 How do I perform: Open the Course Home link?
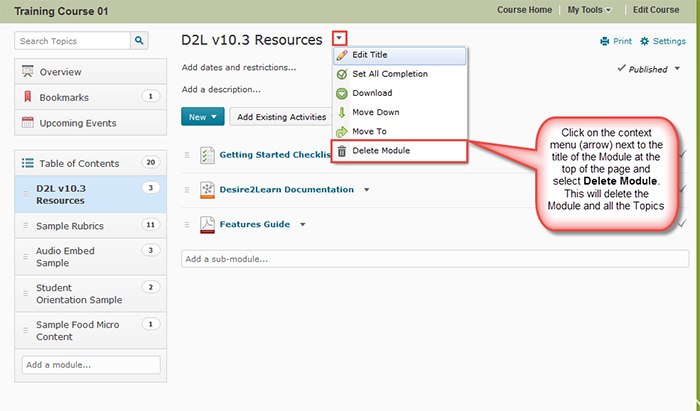pyautogui.click(x=525, y=10)
